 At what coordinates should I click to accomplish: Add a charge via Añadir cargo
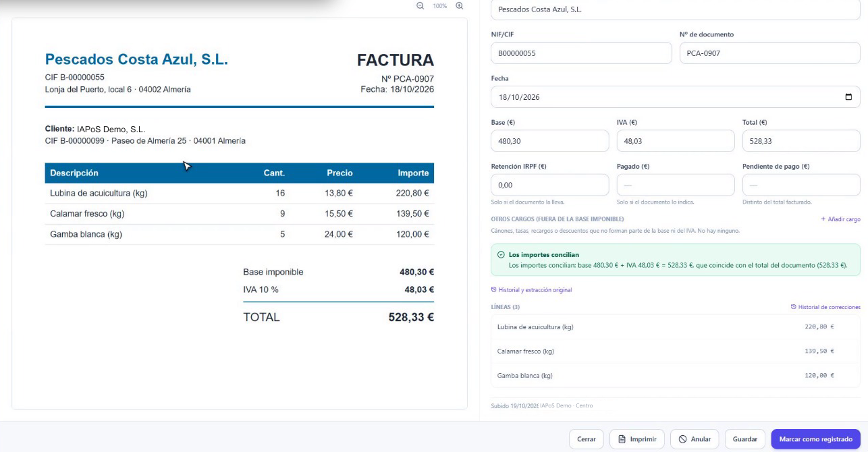tap(840, 219)
